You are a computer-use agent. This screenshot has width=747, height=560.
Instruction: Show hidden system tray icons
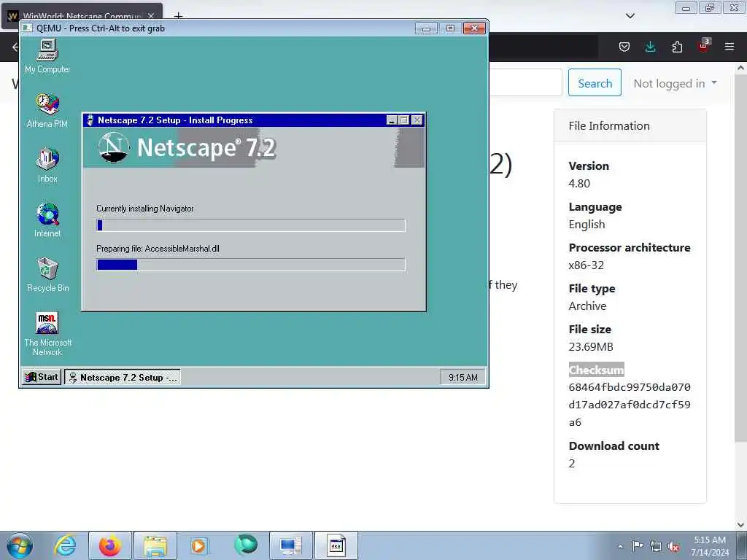[x=620, y=547]
